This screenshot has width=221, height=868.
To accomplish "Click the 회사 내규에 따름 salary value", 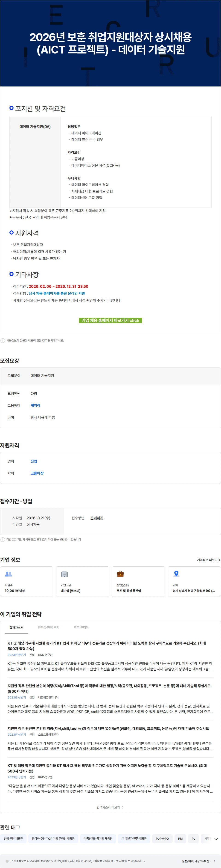I will point(43,417).
